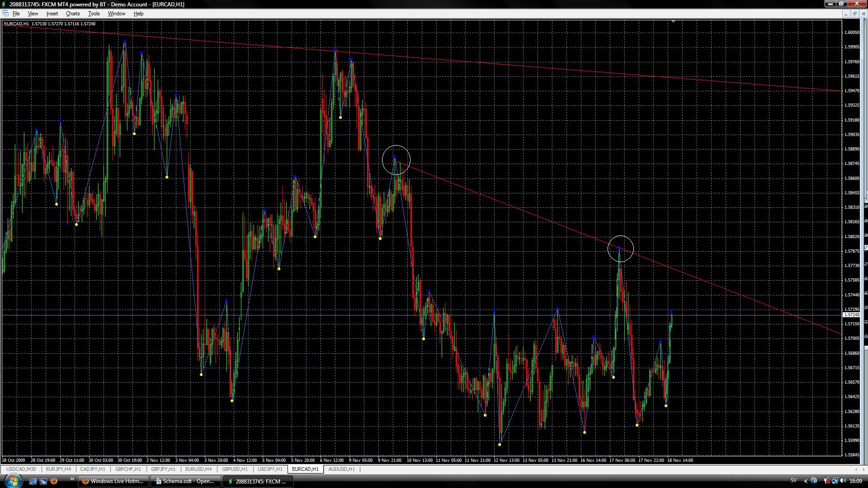Switch to the USDCAD,M30 chart tab
The image size is (868, 488).
pos(21,469)
